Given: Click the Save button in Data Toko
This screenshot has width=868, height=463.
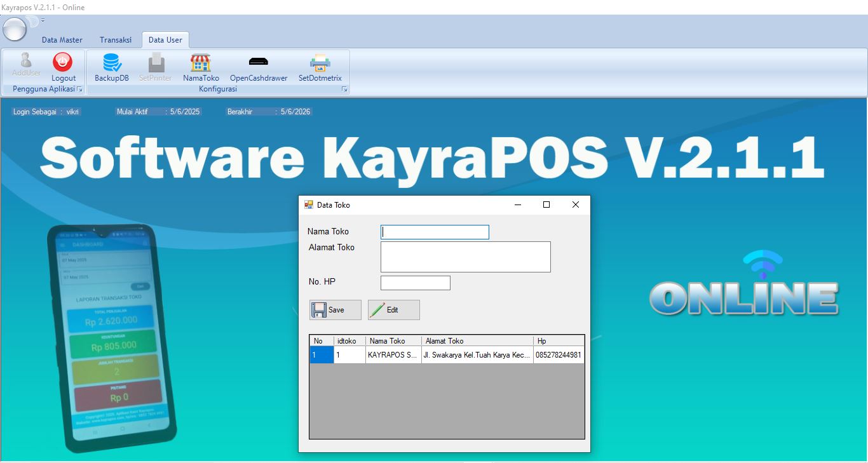Looking at the screenshot, I should (x=336, y=310).
